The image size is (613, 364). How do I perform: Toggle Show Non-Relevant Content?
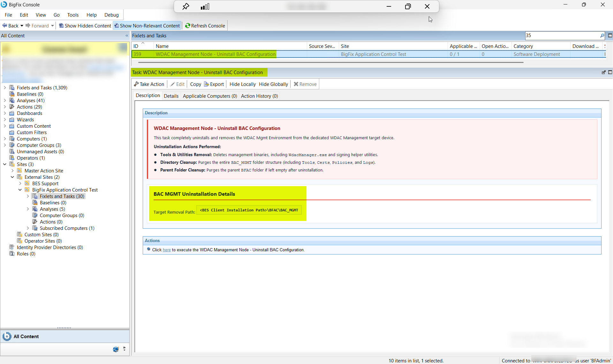click(147, 26)
